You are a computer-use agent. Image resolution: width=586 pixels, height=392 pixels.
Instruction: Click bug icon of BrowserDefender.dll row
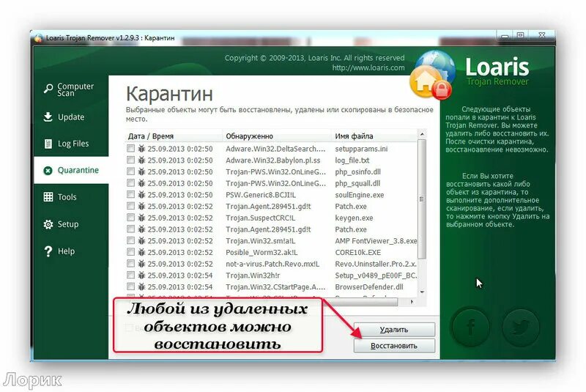(x=141, y=287)
